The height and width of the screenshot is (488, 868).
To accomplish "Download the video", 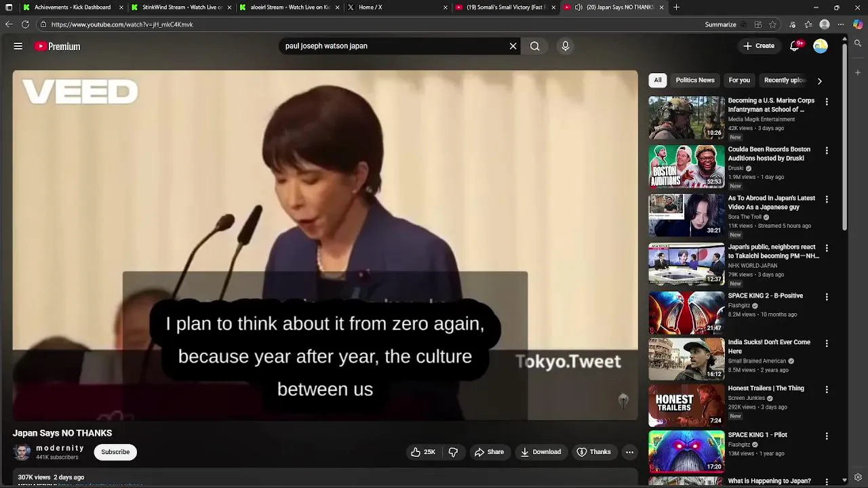I will [x=540, y=452].
